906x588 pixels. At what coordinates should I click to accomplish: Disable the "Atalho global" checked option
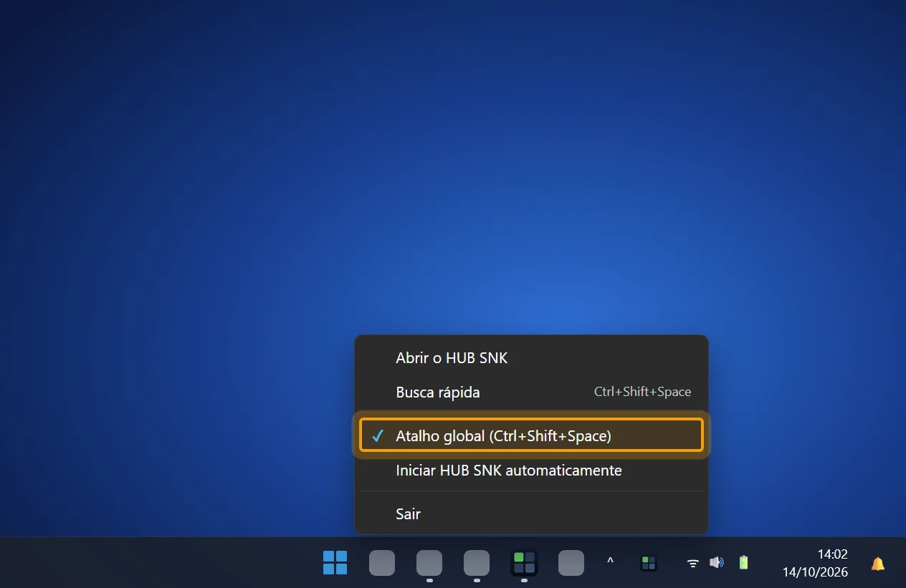(531, 435)
